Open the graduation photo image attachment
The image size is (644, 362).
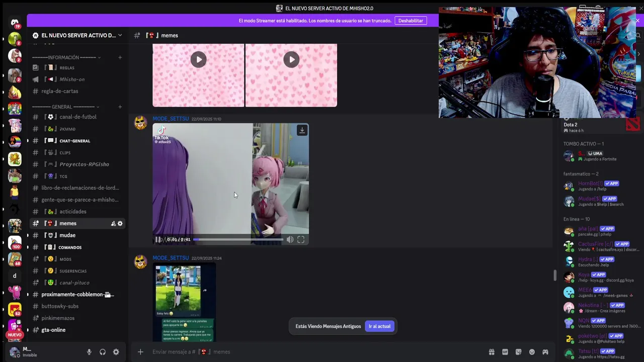184,303
